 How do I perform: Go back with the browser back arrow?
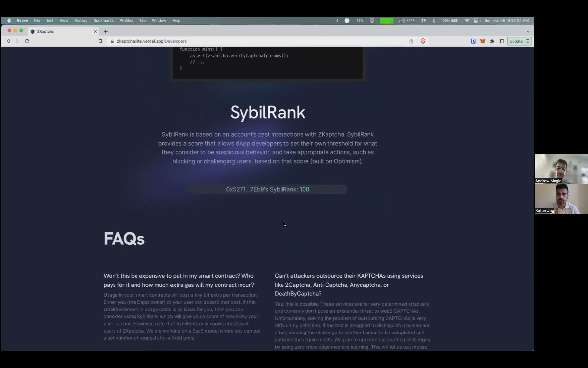click(x=8, y=41)
